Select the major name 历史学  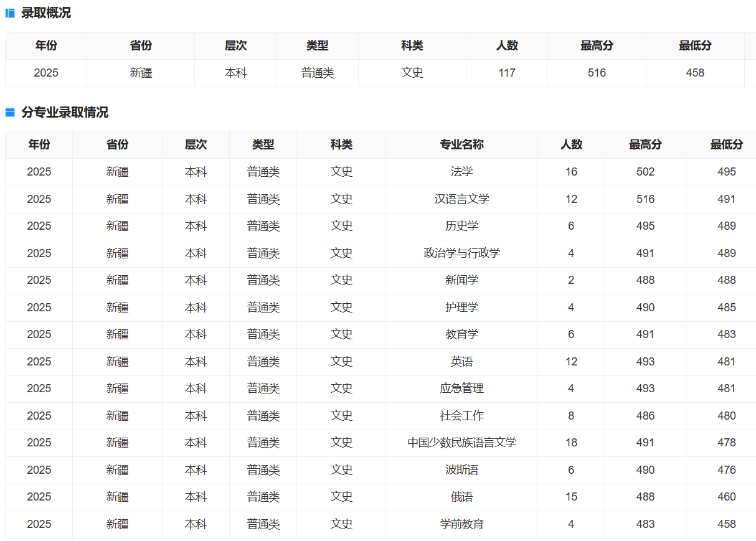461,226
